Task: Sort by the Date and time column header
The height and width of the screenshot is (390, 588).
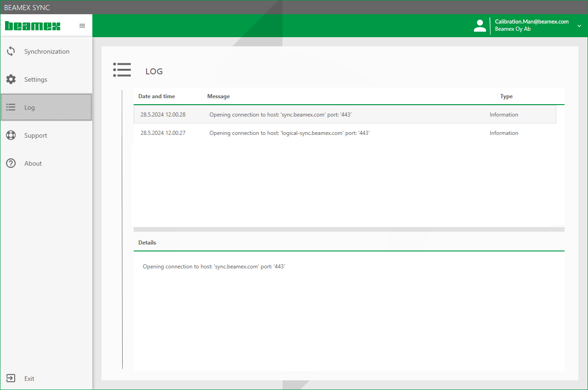Action: [157, 96]
